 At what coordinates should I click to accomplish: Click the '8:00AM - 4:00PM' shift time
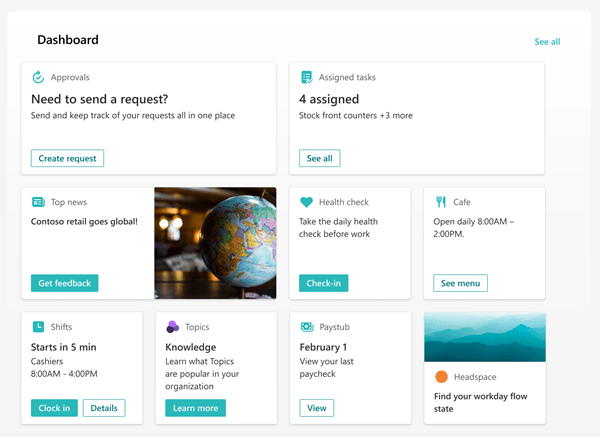point(64,374)
